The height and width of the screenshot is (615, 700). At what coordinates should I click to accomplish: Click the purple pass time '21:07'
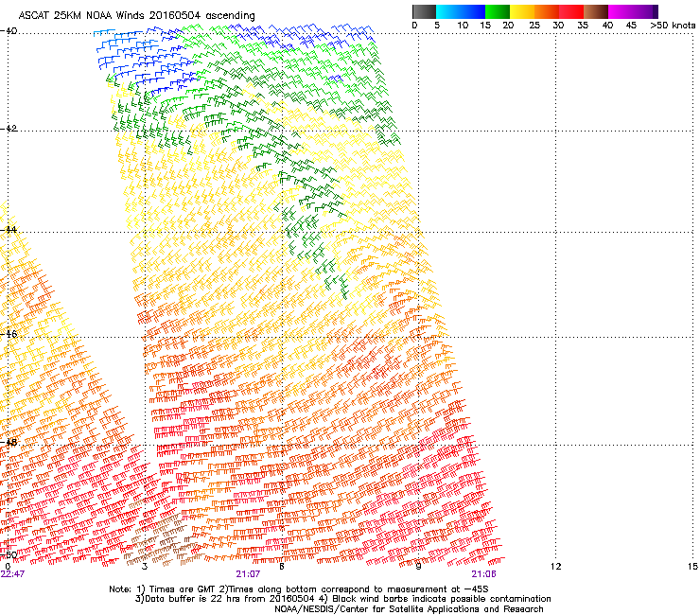tap(248, 574)
